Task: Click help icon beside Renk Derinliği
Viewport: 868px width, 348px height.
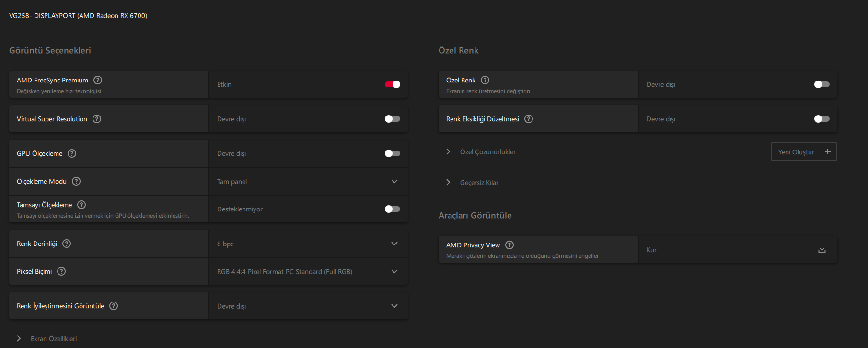Action: (67, 244)
